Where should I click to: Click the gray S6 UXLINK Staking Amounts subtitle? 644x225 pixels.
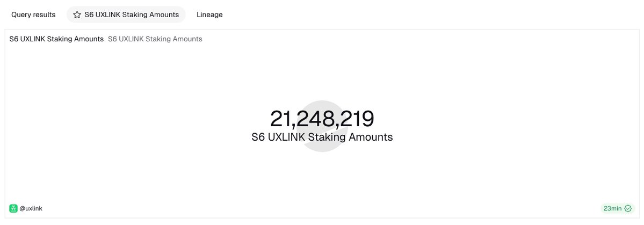[x=155, y=39]
